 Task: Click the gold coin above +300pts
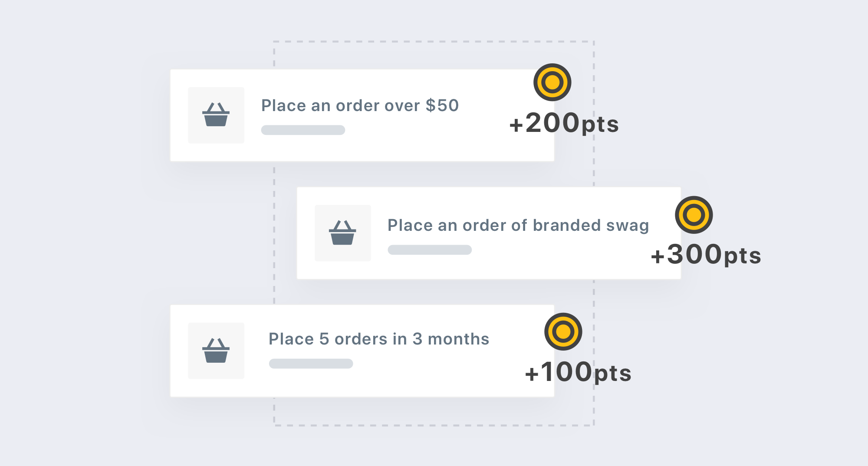pos(694,215)
